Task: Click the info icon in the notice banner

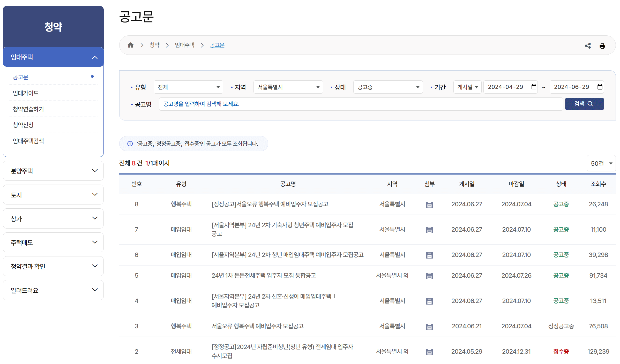Action: pyautogui.click(x=130, y=143)
